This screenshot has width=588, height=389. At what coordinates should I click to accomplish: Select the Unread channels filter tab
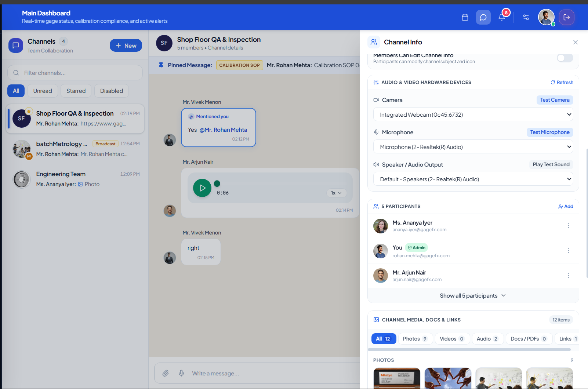[43, 91]
